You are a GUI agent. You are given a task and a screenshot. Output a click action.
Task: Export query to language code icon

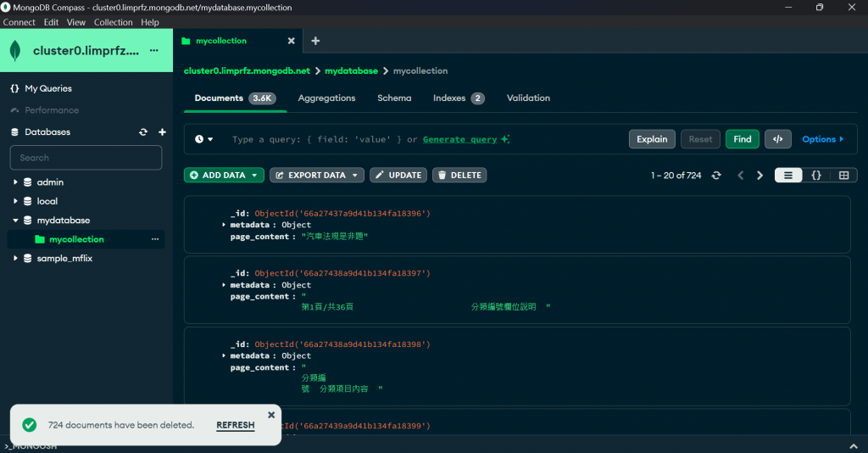(778, 139)
